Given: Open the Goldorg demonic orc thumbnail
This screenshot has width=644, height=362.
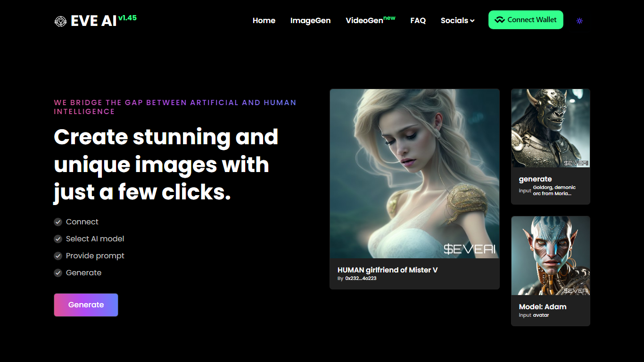Looking at the screenshot, I should (550, 128).
